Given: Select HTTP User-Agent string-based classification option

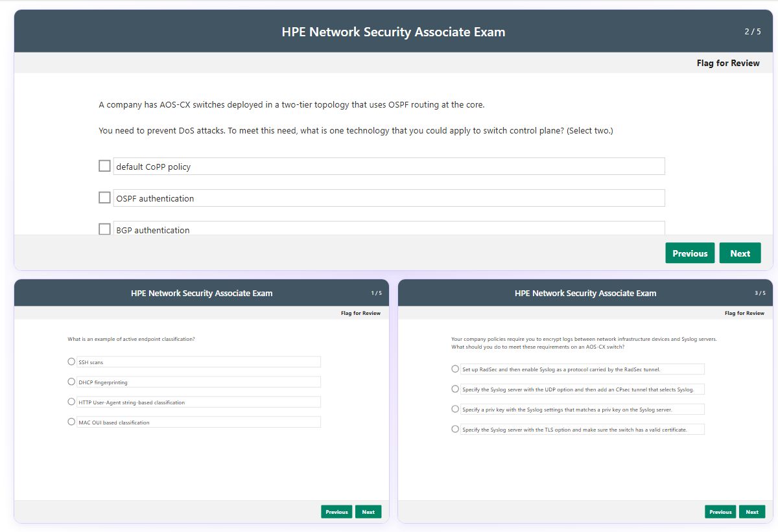Looking at the screenshot, I should (x=71, y=402).
